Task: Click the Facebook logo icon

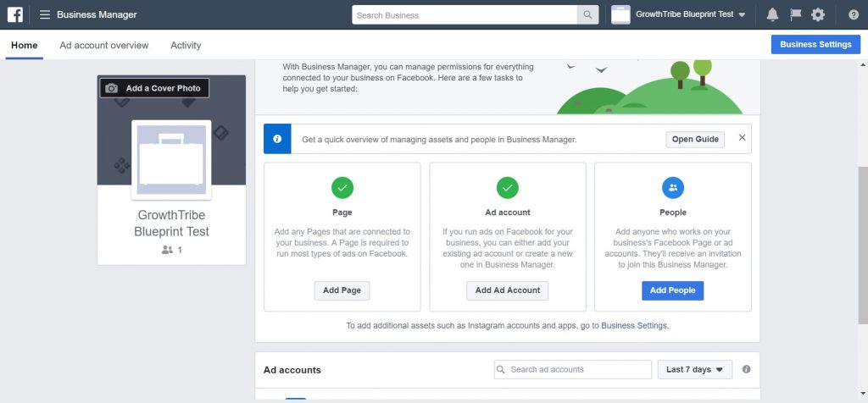Action: (15, 15)
